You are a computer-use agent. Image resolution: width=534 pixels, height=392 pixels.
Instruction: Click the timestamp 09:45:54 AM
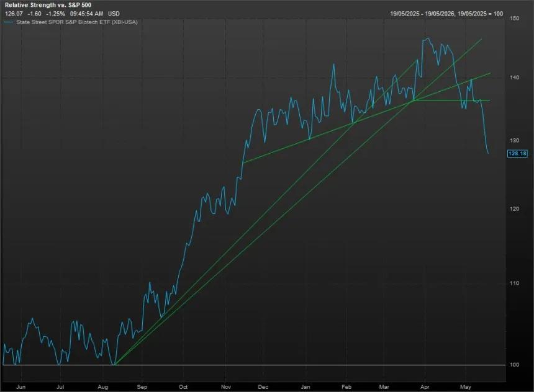point(86,14)
